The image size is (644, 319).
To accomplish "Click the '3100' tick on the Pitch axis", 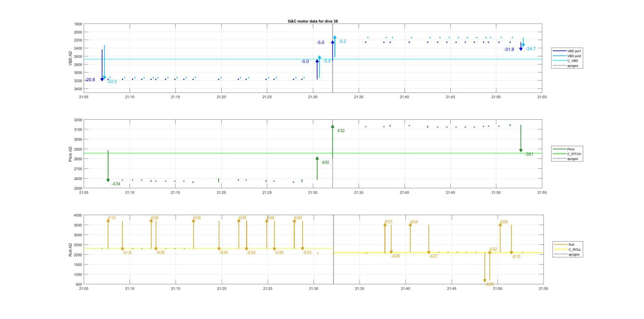I will click(78, 129).
